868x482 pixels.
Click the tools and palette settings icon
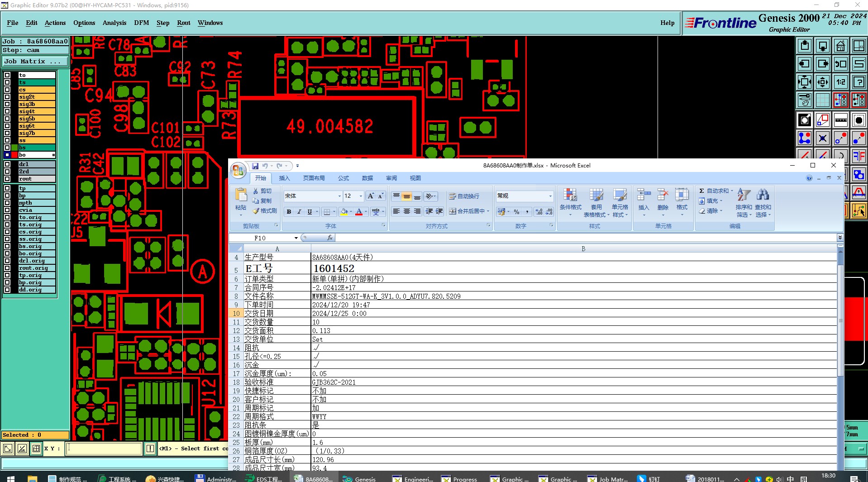(x=805, y=100)
